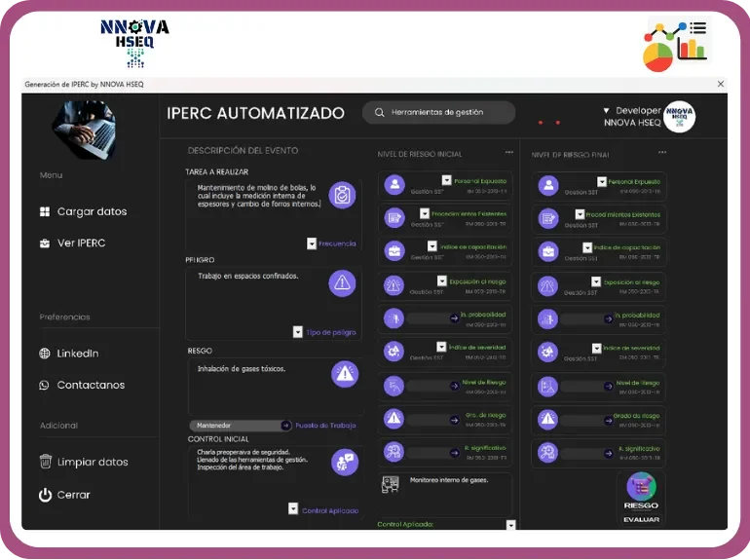The height and width of the screenshot is (560, 750).
Task: Click the final Índice de capacitación briefcase icon
Action: 548,250
